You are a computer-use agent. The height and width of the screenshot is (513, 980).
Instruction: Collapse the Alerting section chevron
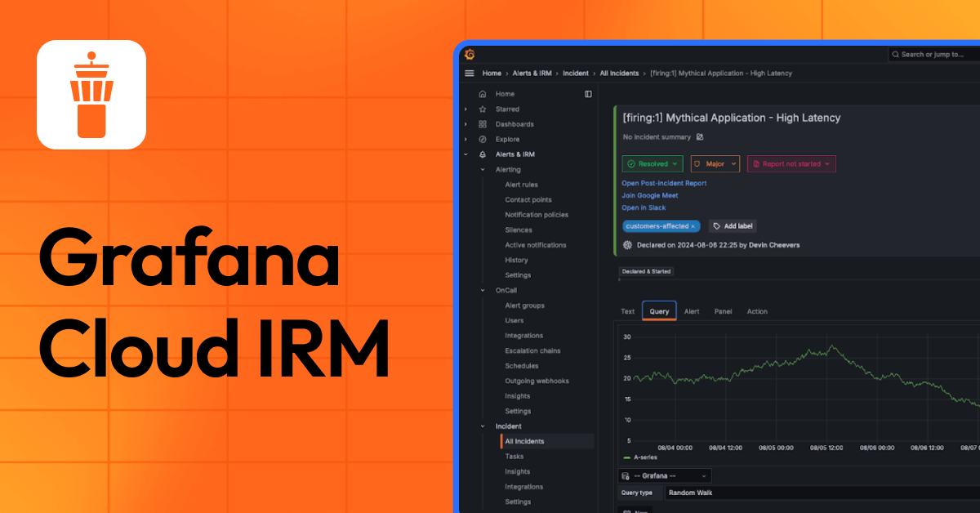point(482,169)
